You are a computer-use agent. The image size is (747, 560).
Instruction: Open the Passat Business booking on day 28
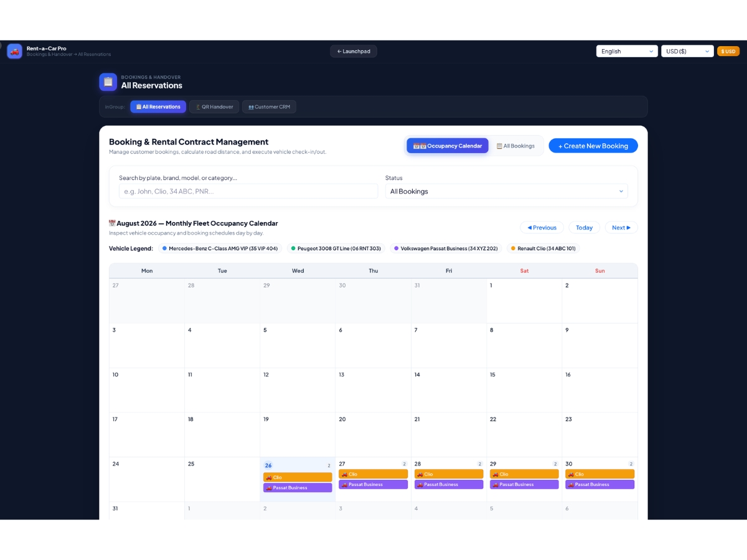click(x=449, y=485)
